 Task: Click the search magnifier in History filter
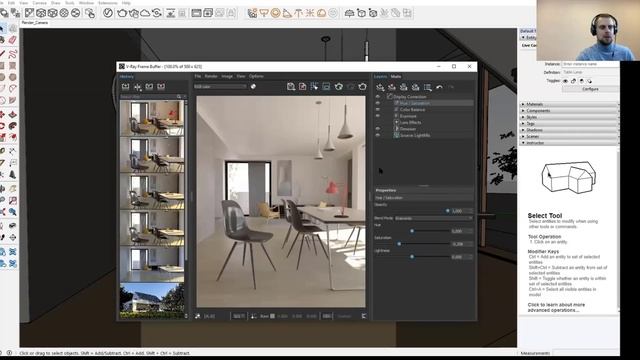(x=179, y=97)
